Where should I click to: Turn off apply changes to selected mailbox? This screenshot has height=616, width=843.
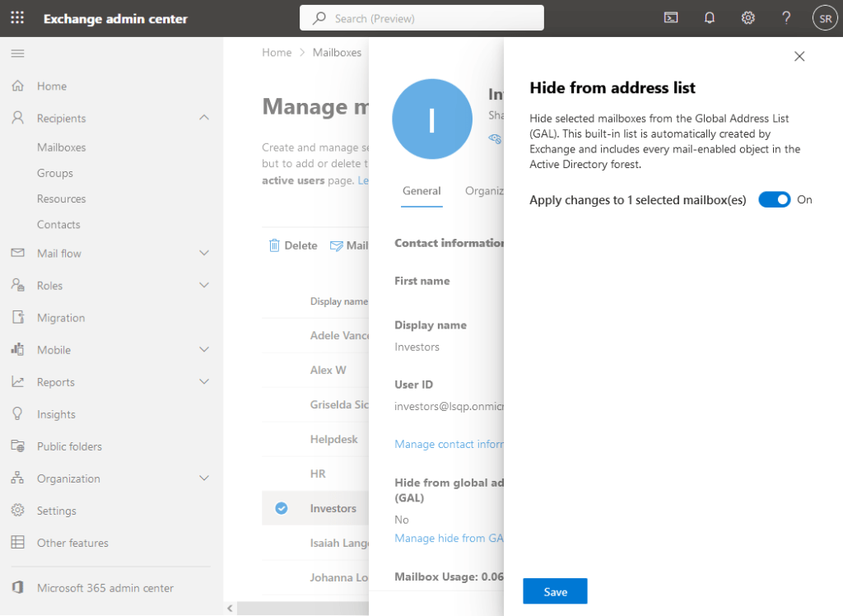pyautogui.click(x=774, y=199)
